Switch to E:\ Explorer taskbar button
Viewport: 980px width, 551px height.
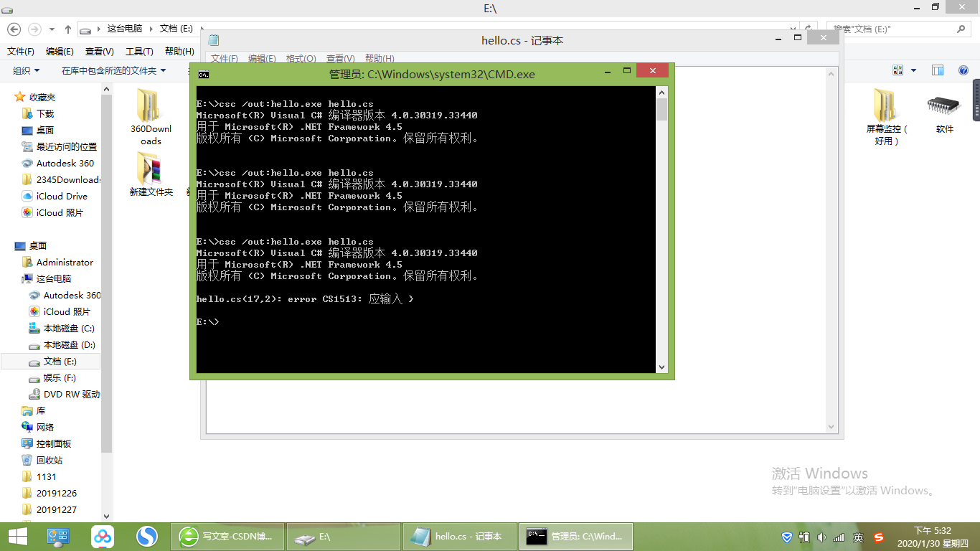click(x=344, y=536)
